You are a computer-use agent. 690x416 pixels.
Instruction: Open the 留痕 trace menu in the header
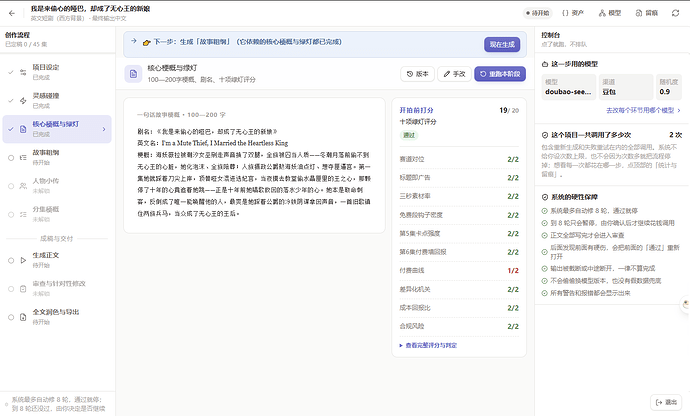(x=646, y=13)
